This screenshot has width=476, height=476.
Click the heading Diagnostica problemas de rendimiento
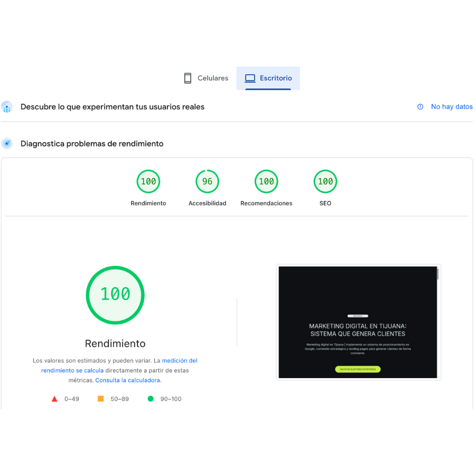92,144
